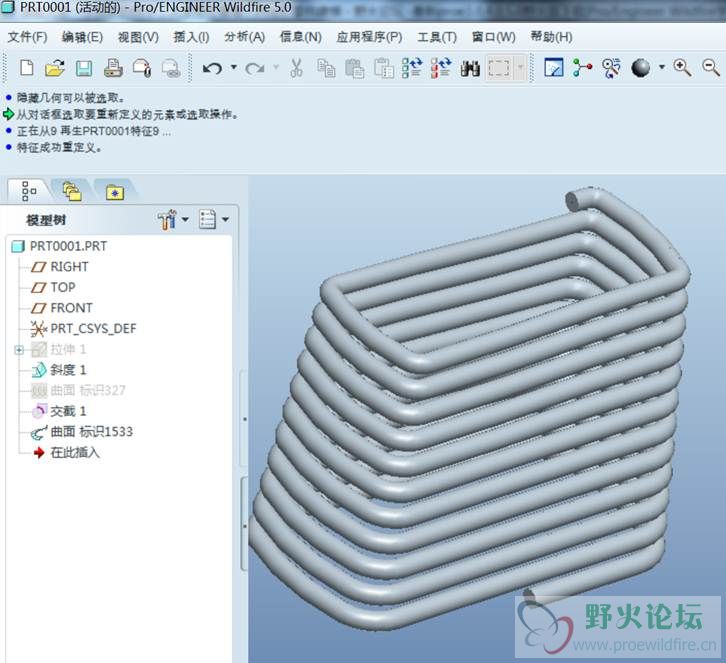Open the Find tool with binoculars icon
Viewport: 726px width, 663px height.
coord(470,69)
